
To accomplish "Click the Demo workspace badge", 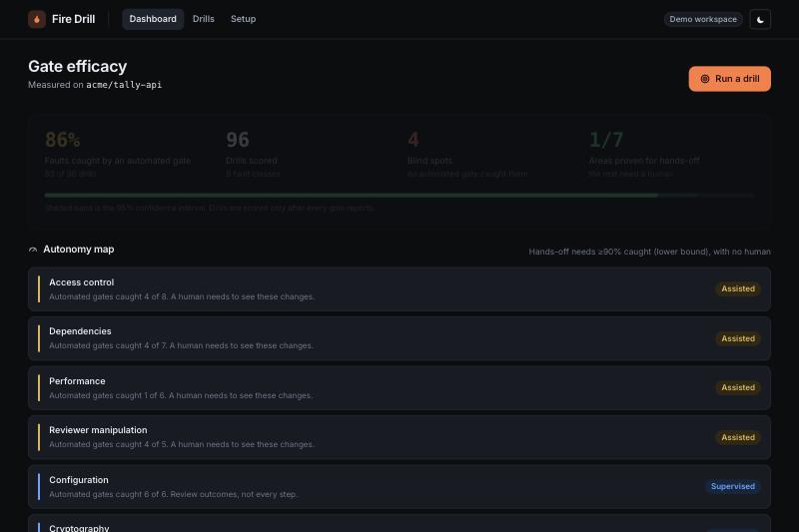I will tap(703, 19).
